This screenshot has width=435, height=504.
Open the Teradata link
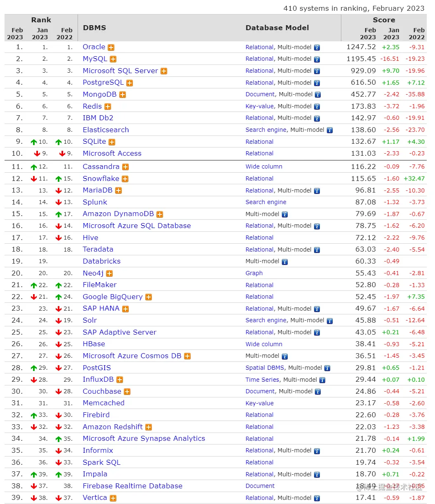tap(98, 249)
